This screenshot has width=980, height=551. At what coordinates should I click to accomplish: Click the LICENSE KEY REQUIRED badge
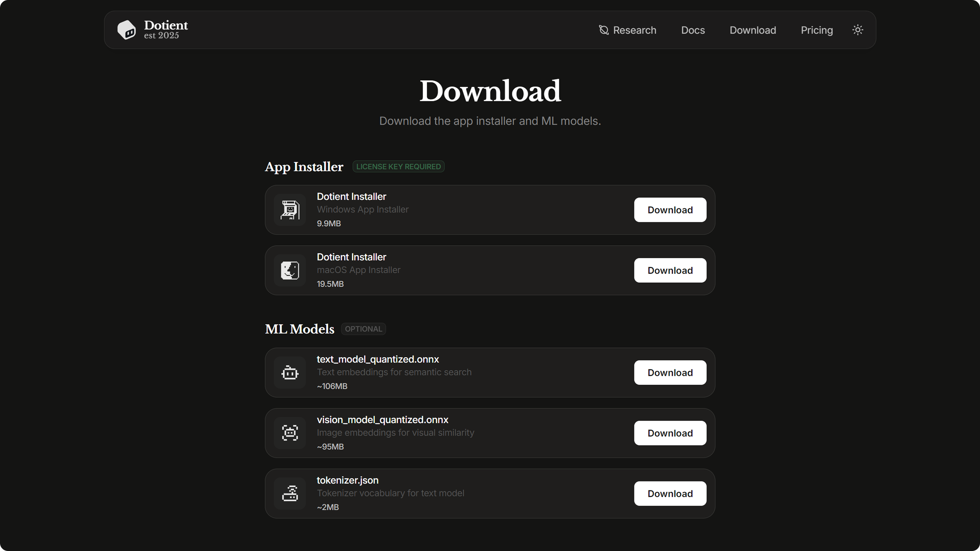[x=399, y=166]
